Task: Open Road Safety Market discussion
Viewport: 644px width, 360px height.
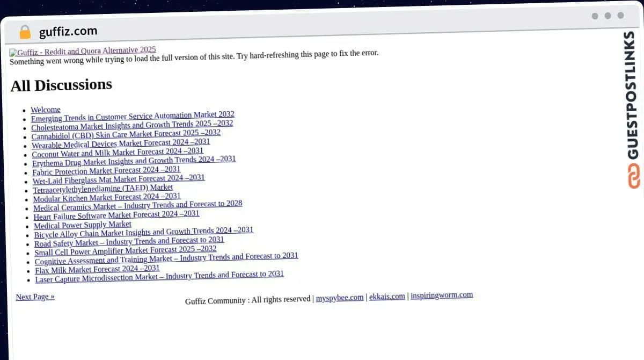Action: pos(129,242)
